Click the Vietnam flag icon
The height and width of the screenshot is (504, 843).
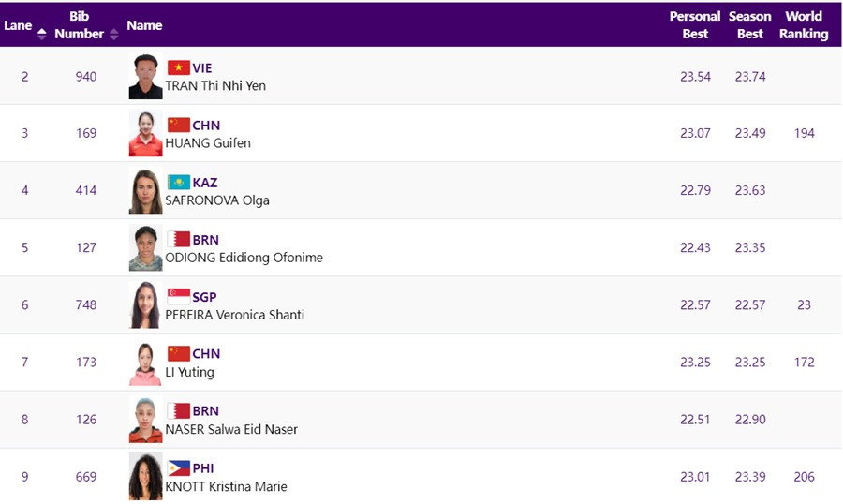pos(178,67)
